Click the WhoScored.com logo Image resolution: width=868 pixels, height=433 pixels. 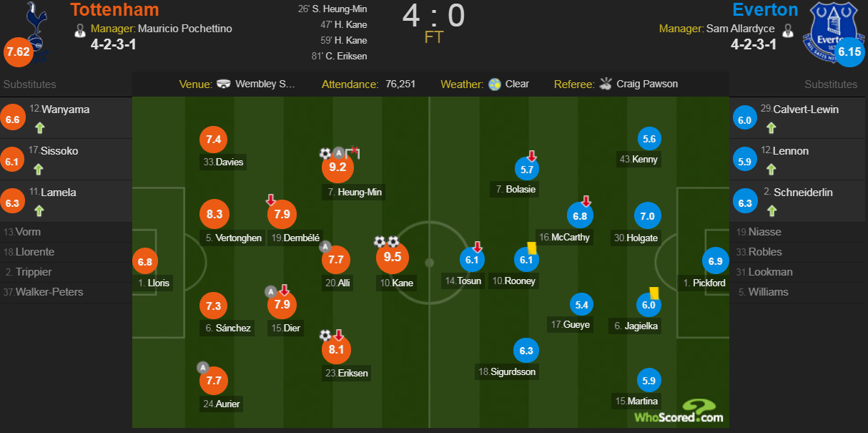click(x=678, y=412)
